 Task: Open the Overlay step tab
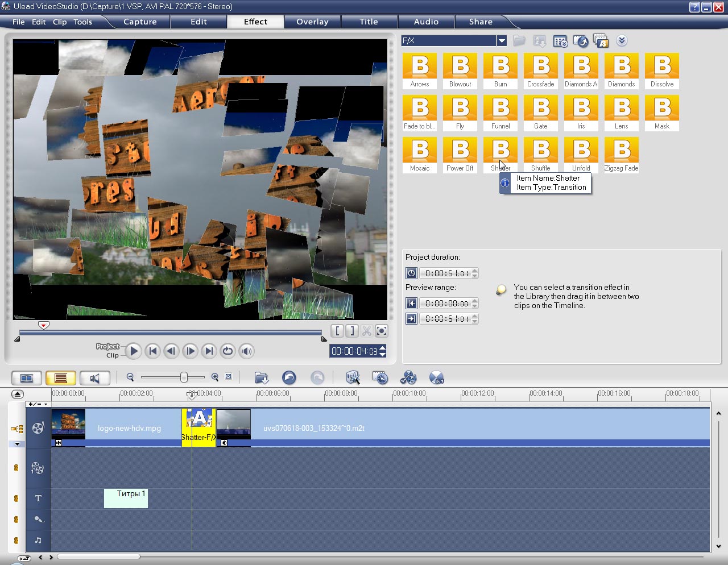point(312,22)
